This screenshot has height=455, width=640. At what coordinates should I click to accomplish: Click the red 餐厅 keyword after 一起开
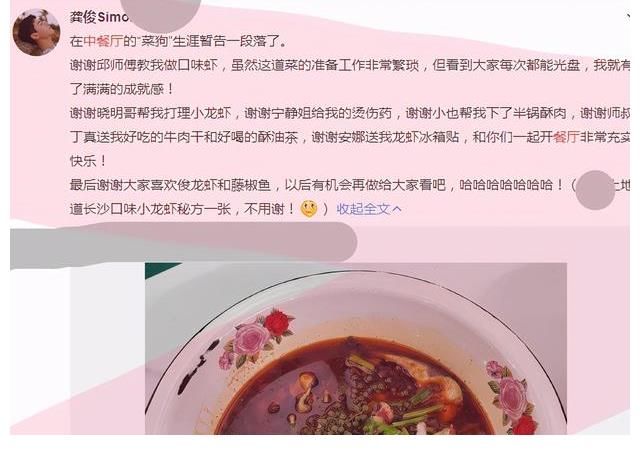[x=566, y=137]
